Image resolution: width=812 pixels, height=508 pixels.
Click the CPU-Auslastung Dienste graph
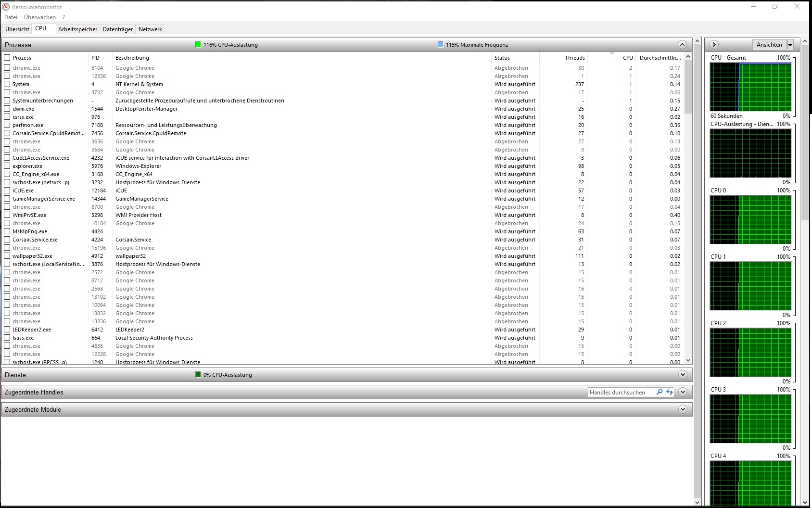pos(750,153)
